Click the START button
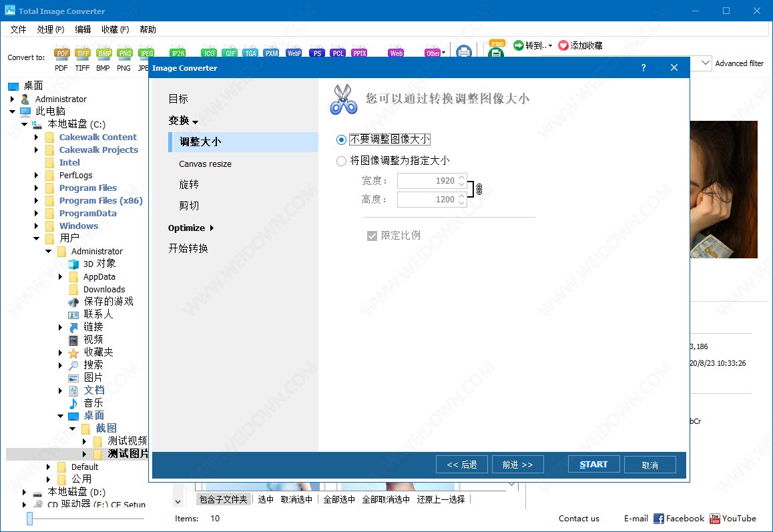Image resolution: width=773 pixels, height=532 pixels. coord(593,465)
